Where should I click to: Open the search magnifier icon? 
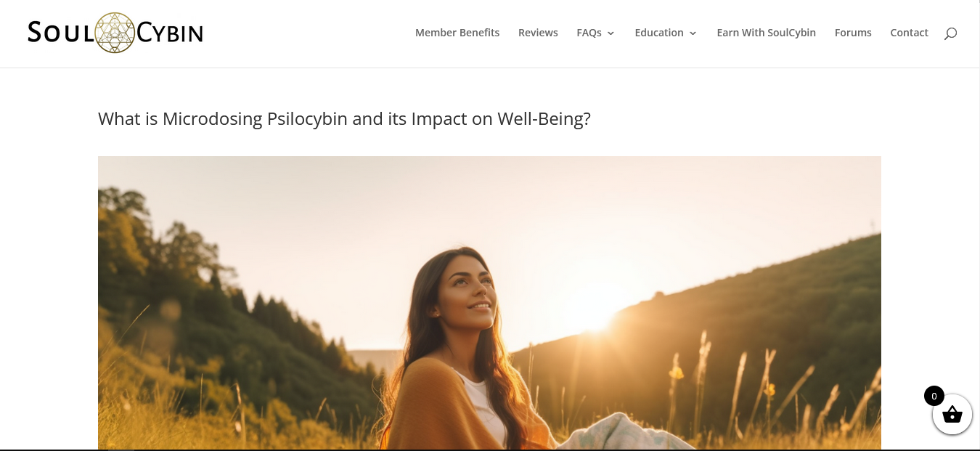950,33
